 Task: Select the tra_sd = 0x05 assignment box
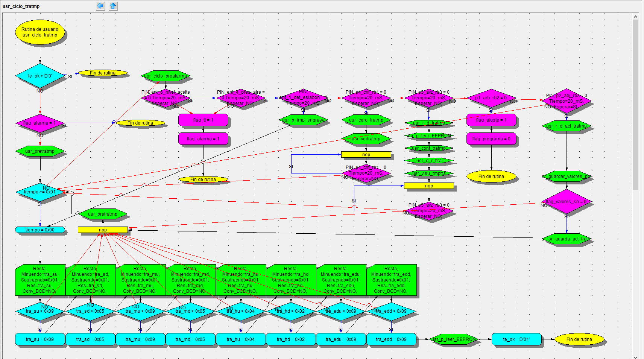pos(90,339)
